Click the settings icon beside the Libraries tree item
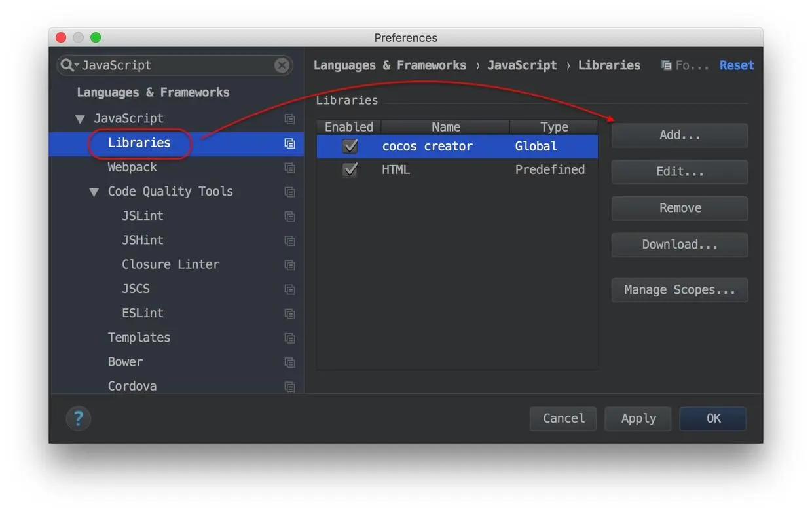 289,143
